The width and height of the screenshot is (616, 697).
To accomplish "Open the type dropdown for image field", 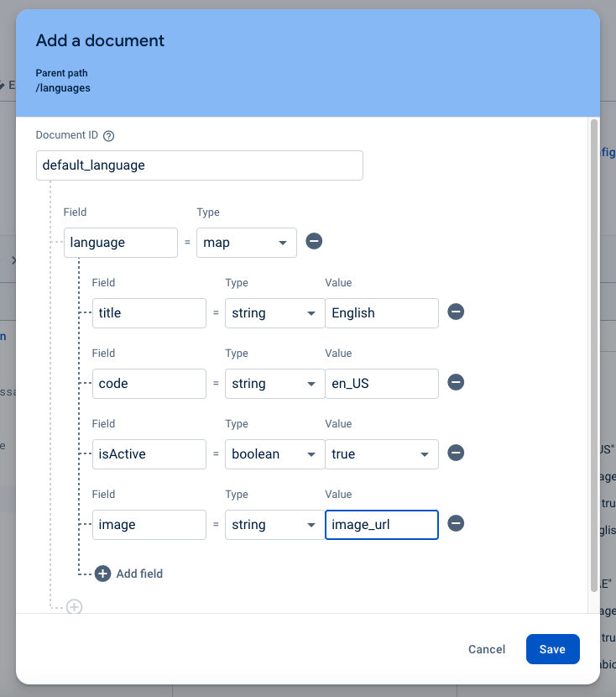I will pyautogui.click(x=274, y=525).
